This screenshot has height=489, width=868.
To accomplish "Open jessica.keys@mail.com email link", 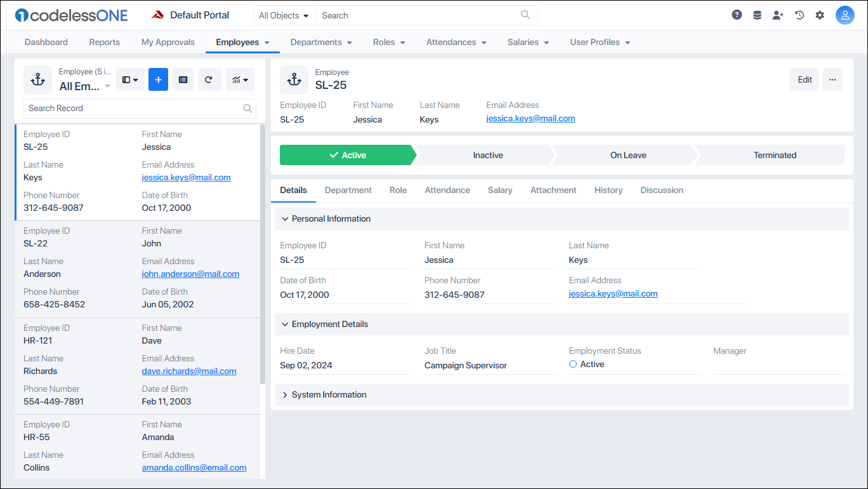I will pos(530,118).
